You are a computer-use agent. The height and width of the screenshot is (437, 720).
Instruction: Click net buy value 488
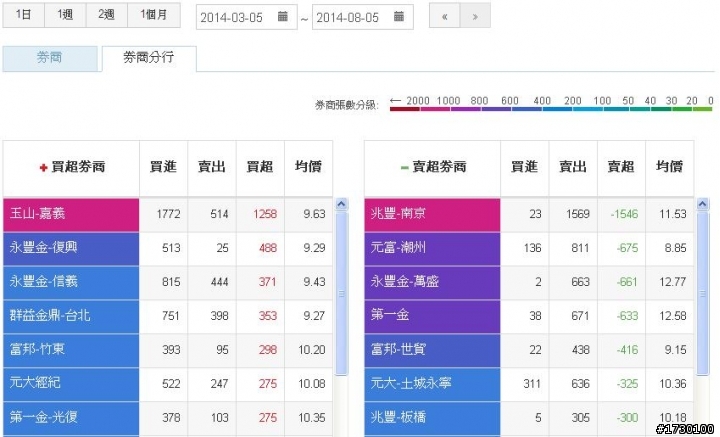pyautogui.click(x=268, y=248)
